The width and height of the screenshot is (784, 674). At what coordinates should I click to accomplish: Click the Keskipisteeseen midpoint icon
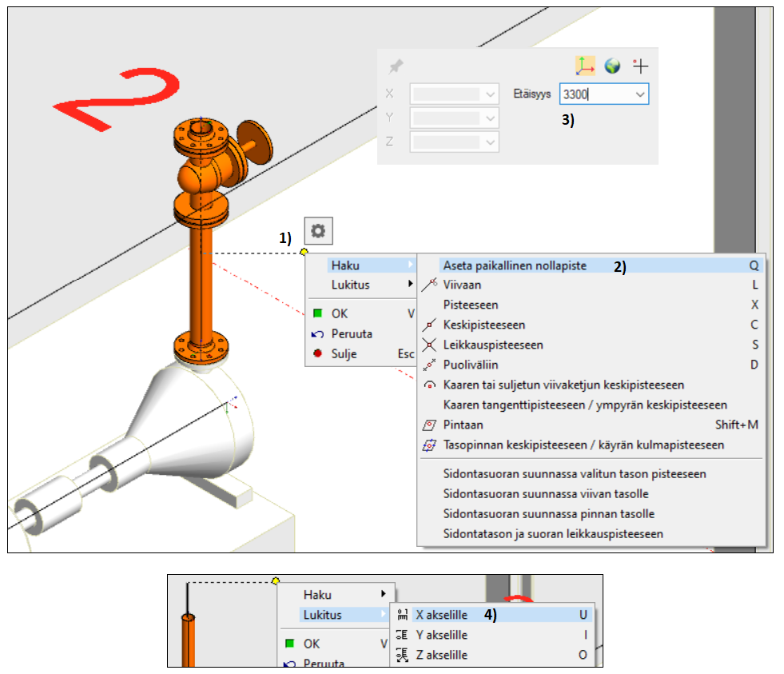click(x=429, y=325)
